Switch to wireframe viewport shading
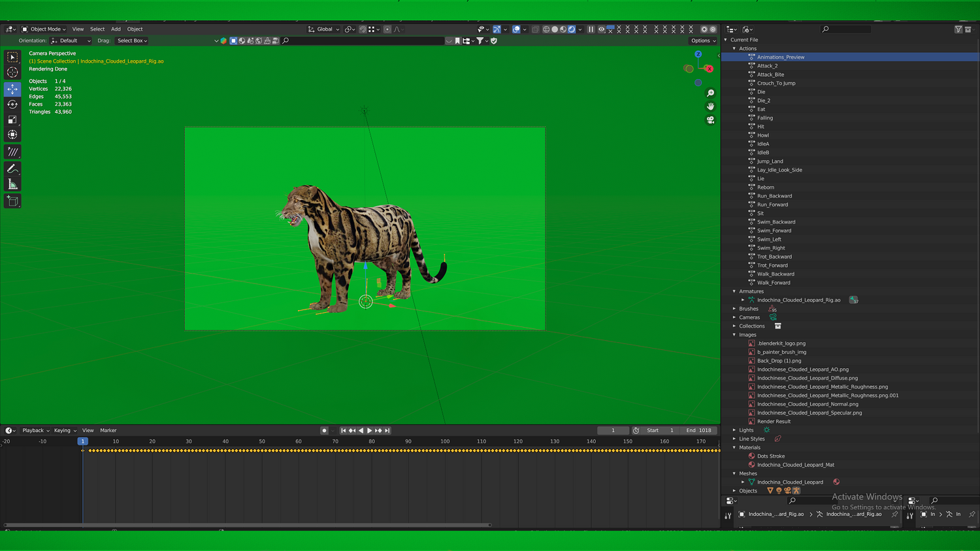The width and height of the screenshot is (980, 551). pyautogui.click(x=546, y=29)
